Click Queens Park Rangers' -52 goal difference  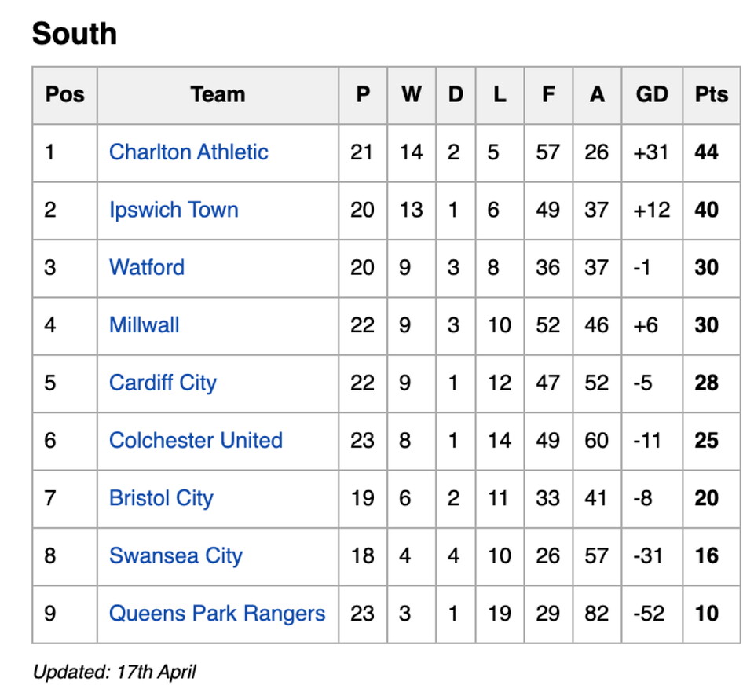click(650, 613)
